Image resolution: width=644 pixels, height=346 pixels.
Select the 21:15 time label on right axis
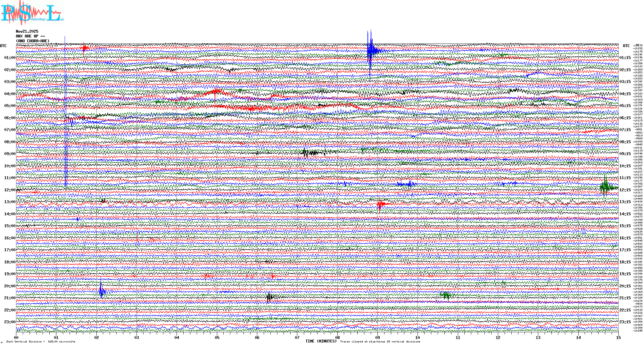(x=625, y=298)
